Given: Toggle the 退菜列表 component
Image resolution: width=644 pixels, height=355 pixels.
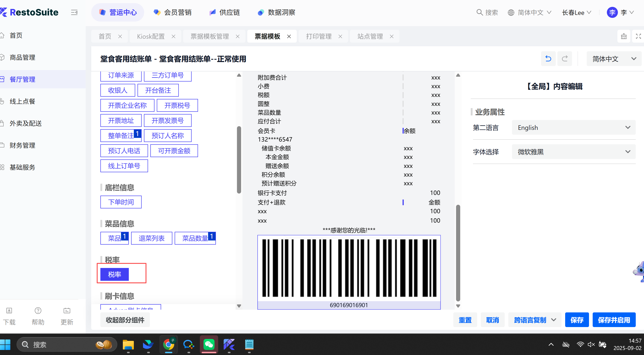Looking at the screenshot, I should point(151,238).
